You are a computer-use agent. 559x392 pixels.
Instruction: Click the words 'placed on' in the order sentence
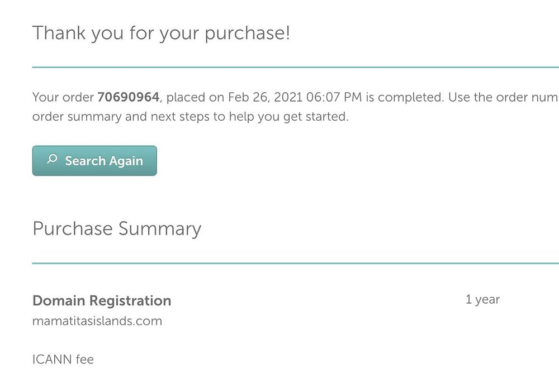[195, 97]
